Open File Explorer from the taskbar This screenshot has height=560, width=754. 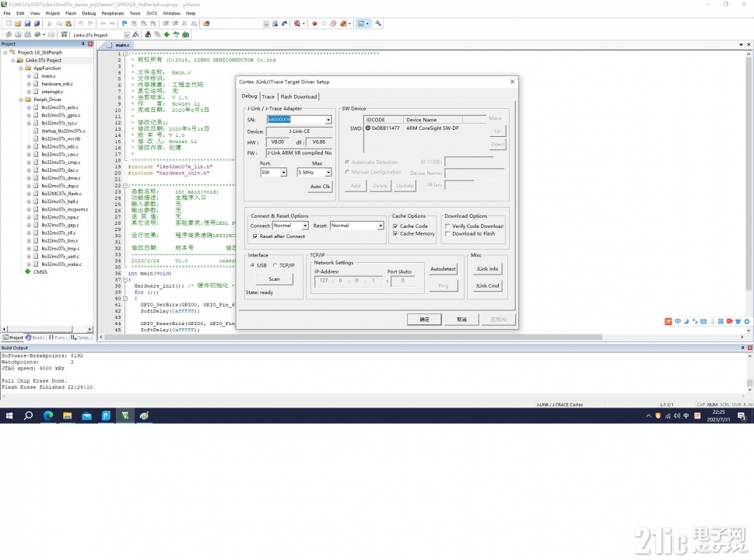click(x=68, y=416)
